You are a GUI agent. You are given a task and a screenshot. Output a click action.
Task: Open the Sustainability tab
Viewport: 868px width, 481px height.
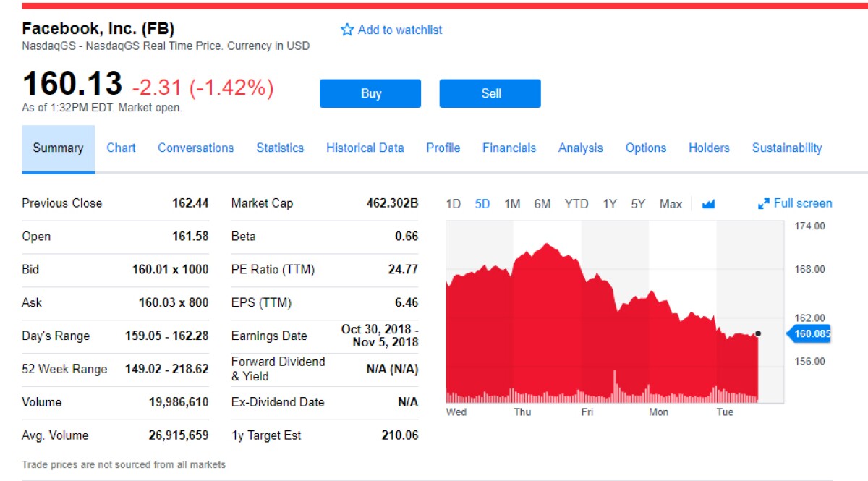[787, 148]
